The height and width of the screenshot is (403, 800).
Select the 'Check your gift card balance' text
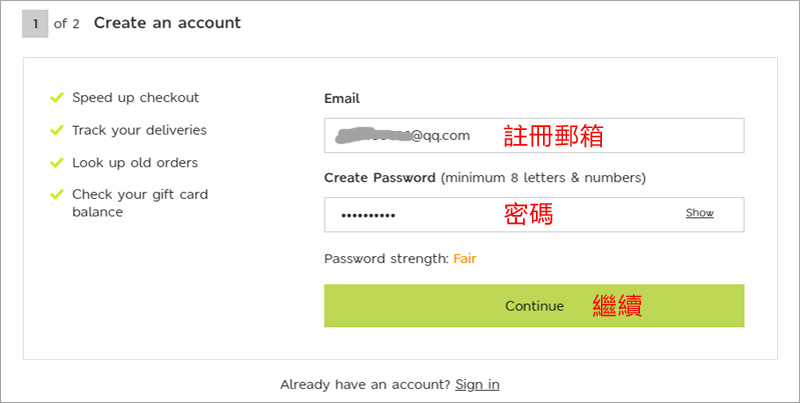(x=139, y=202)
